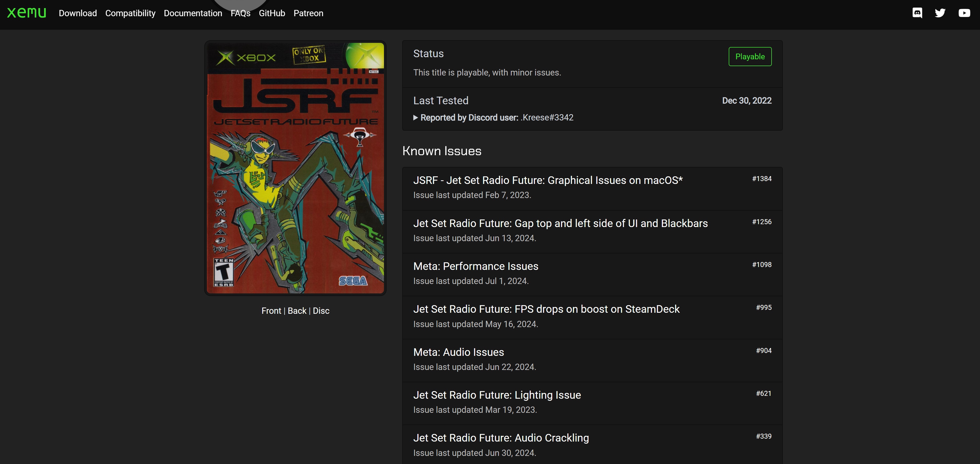The width and height of the screenshot is (980, 464).
Task: Click 'Issue last updated Mar 19, 2023.'
Action: pyautogui.click(x=475, y=410)
